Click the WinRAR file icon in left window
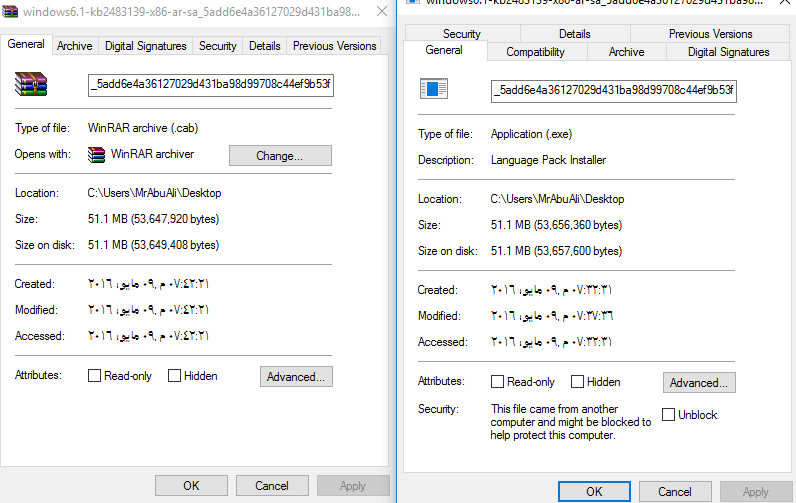The height and width of the screenshot is (503, 796). point(31,84)
